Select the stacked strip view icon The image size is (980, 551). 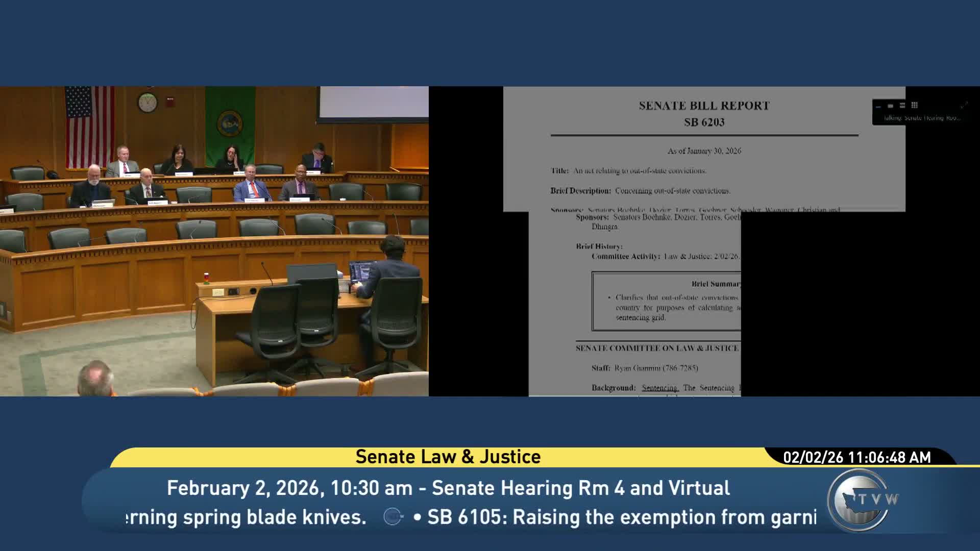902,106
